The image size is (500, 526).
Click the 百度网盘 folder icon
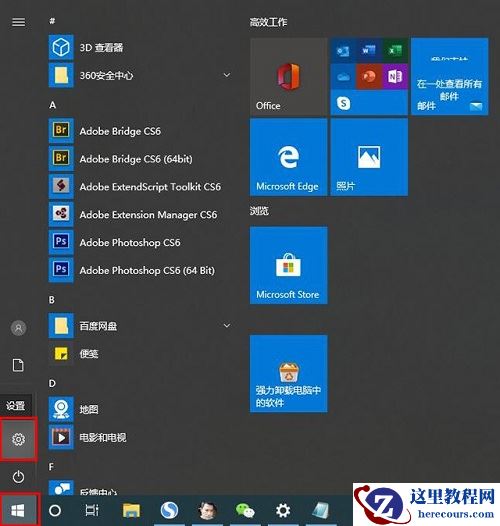pos(61,325)
